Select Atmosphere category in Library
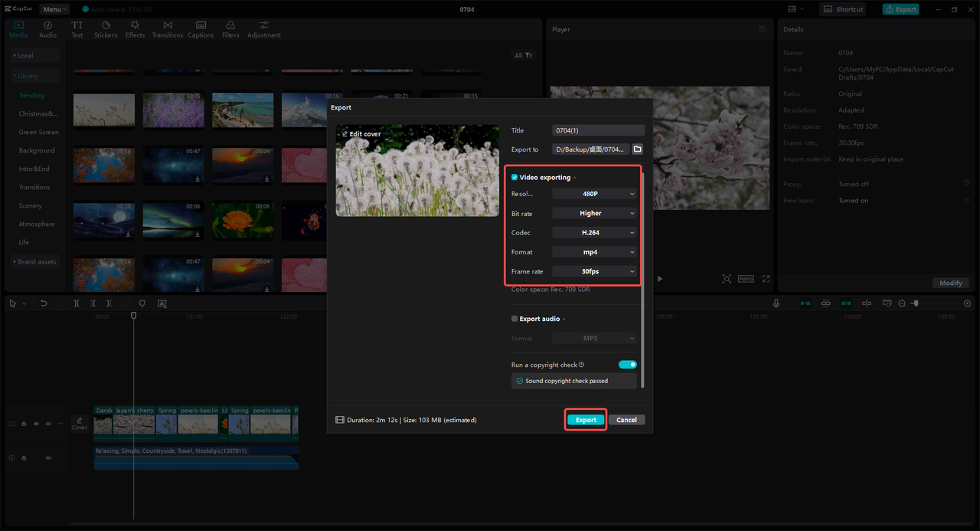 tap(37, 225)
